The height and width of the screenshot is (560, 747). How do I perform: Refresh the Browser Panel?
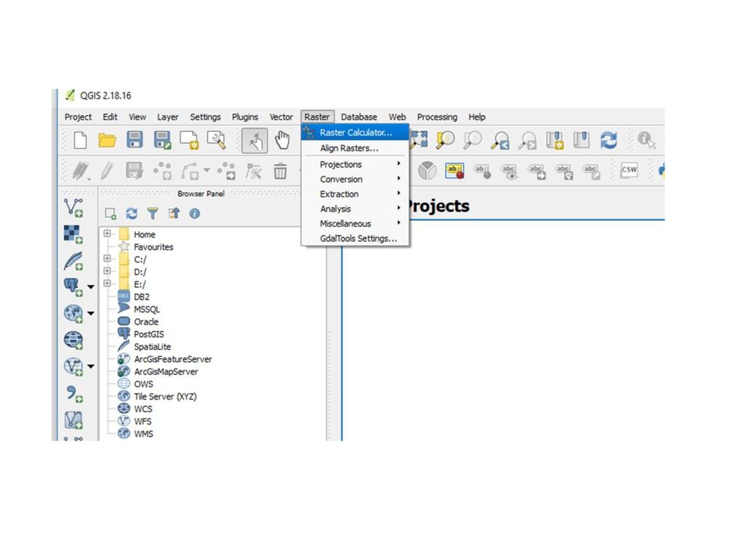point(131,214)
